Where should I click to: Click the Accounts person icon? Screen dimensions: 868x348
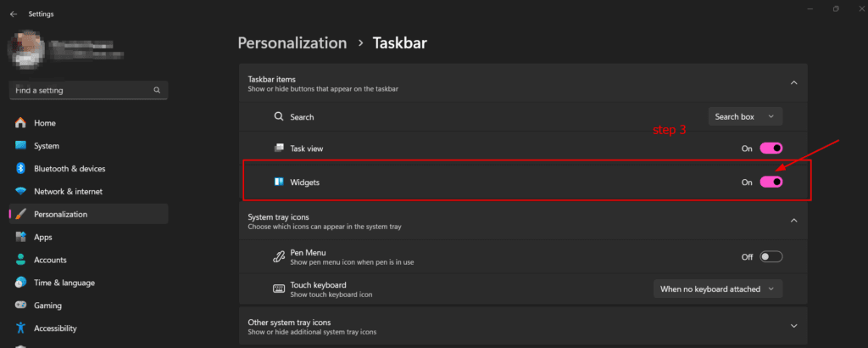[20, 260]
